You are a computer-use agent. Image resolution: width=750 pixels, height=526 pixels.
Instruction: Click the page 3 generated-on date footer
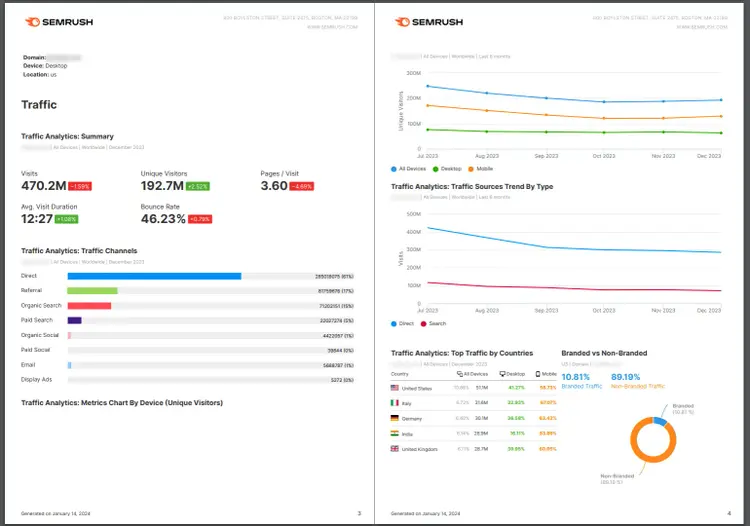[55, 514]
